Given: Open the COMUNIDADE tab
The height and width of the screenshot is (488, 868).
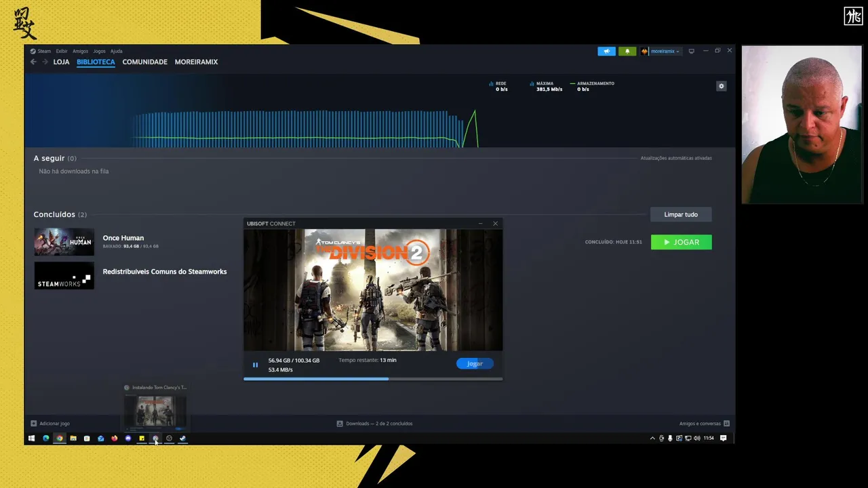Looking at the screenshot, I should [144, 62].
